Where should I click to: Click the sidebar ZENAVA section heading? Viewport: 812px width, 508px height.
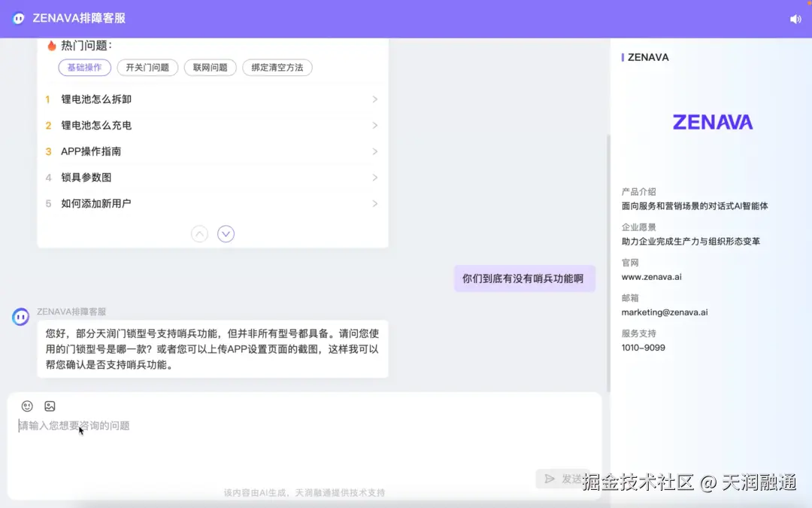click(x=648, y=57)
